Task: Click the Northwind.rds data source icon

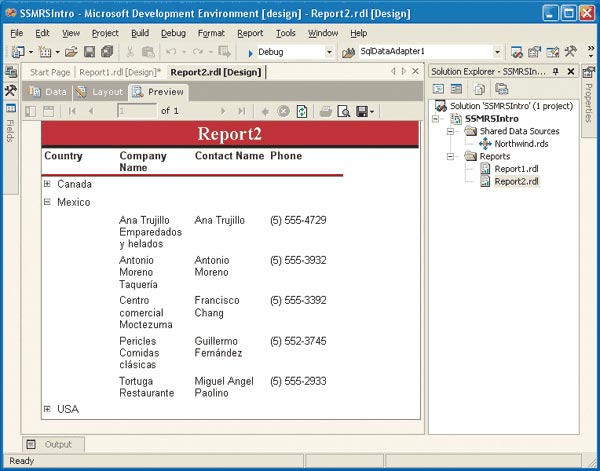Action: pos(485,144)
